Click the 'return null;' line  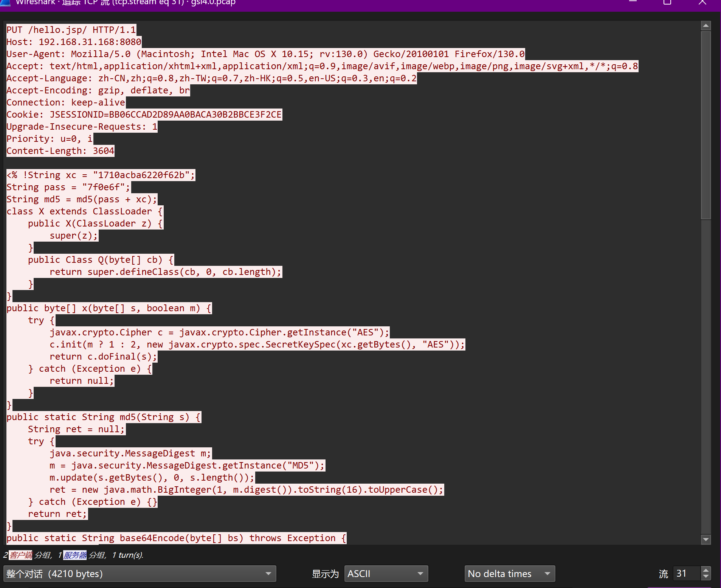(x=82, y=381)
